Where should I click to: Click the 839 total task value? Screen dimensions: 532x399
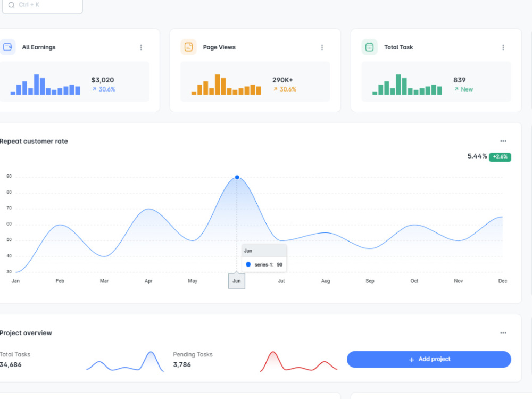[460, 80]
